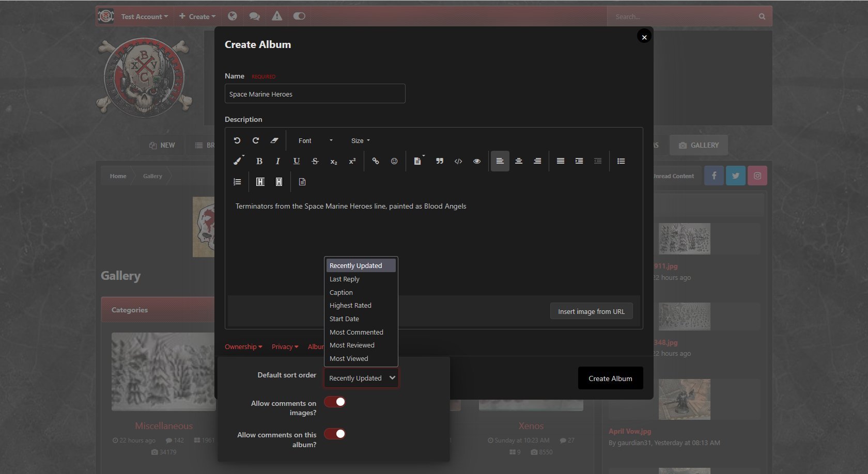Viewport: 868px width, 474px height.
Task: Open the emoji picker icon
Action: [394, 161]
